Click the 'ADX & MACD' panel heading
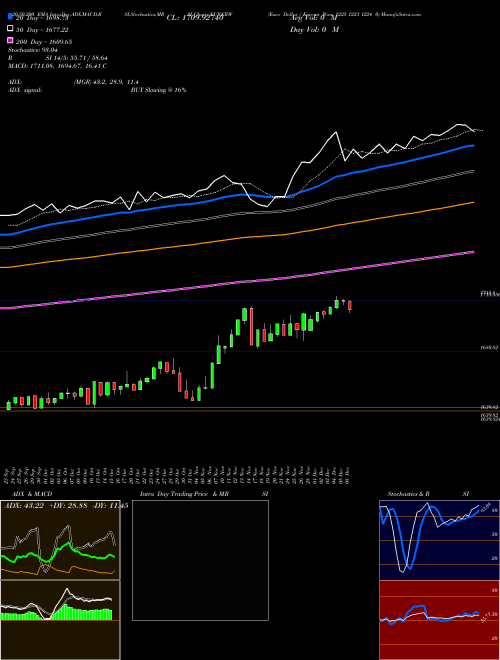Screen dimensions: 500x660 (x=32, y=494)
